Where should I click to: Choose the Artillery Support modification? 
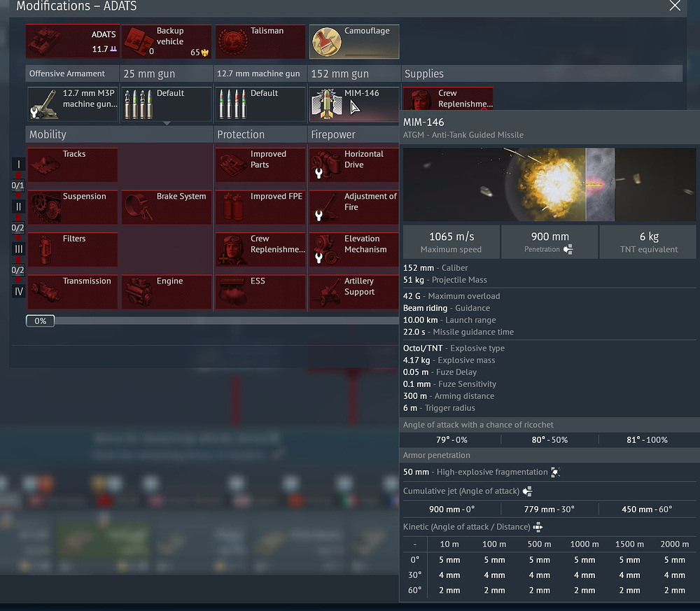pos(353,292)
